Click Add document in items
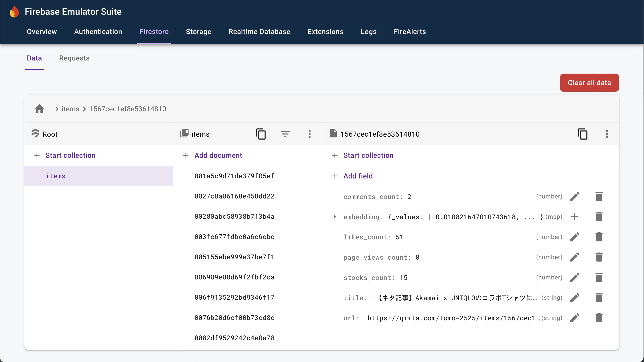 pos(218,155)
